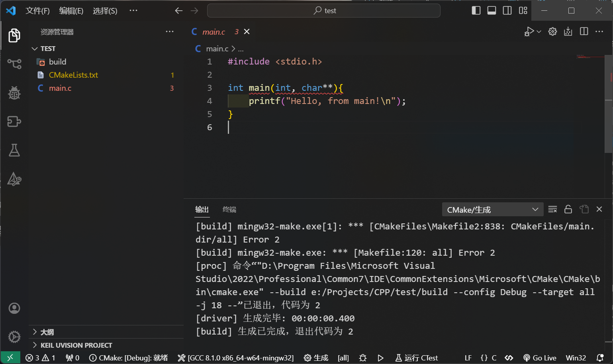The width and height of the screenshot is (613, 364).
Task: Toggle output auto-scroll lock
Action: click(568, 209)
